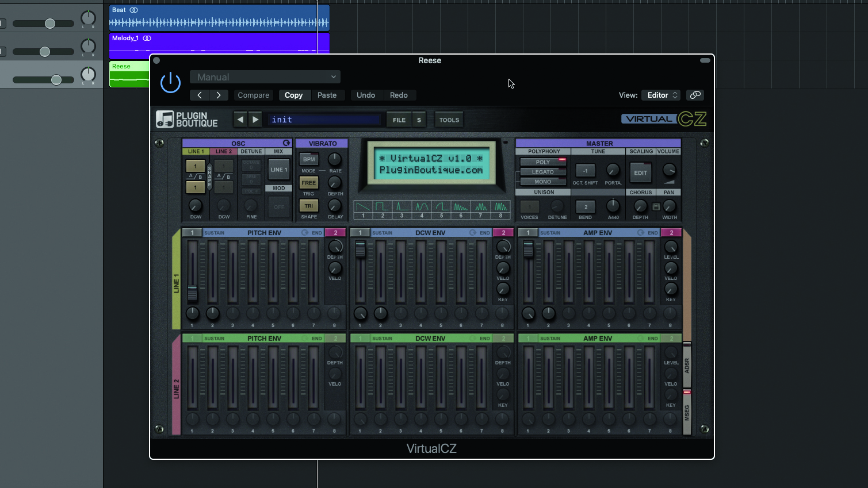Open Line 1 first shape selector
The height and width of the screenshot is (488, 868).
[196, 166]
